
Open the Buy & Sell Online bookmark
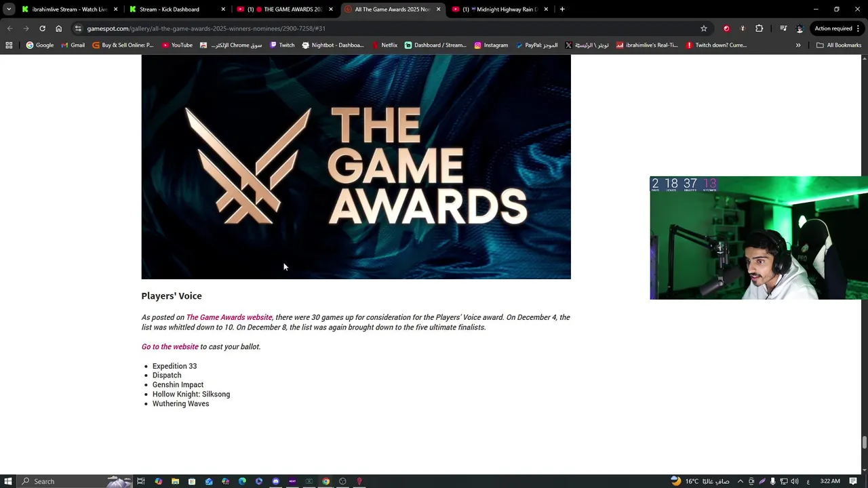click(123, 45)
